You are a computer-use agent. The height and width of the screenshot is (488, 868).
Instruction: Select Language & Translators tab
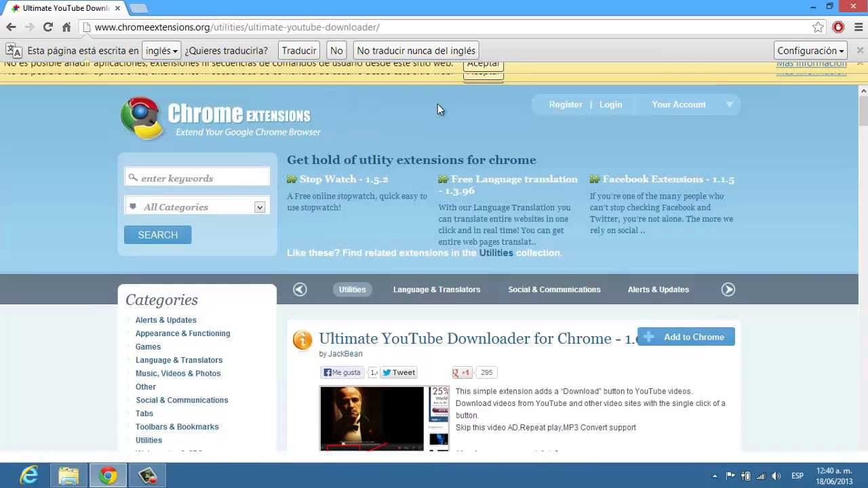point(437,289)
